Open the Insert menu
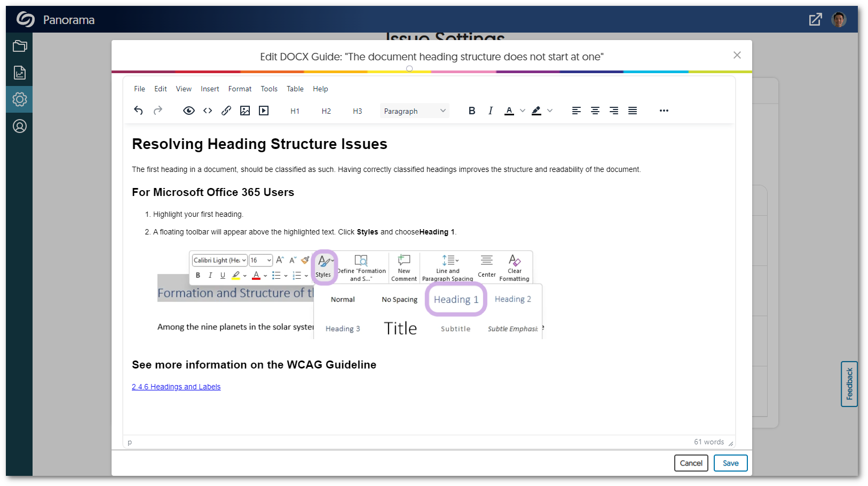 tap(210, 89)
